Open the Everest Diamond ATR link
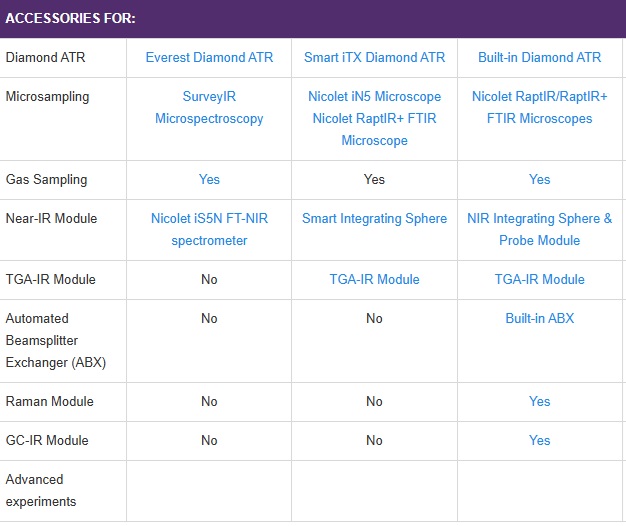 pos(209,57)
